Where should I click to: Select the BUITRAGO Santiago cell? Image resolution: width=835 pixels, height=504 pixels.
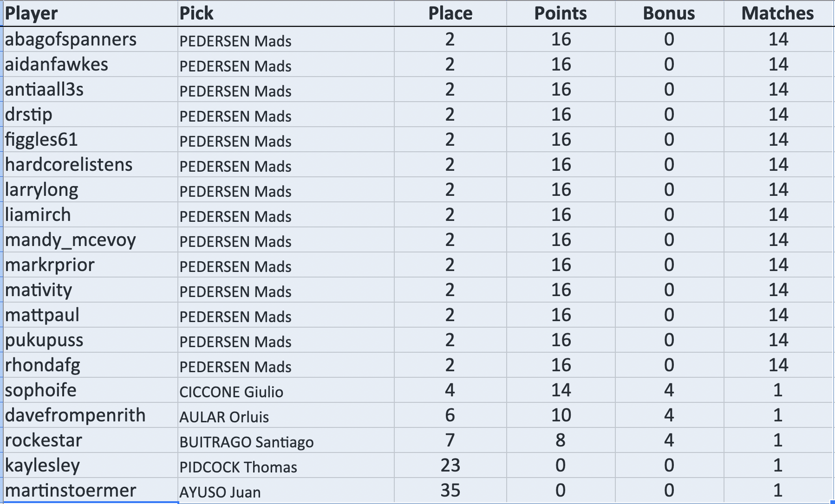click(247, 442)
